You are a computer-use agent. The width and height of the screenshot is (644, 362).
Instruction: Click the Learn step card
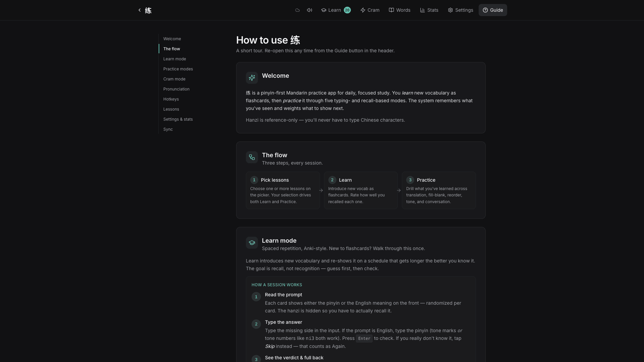[361, 190]
